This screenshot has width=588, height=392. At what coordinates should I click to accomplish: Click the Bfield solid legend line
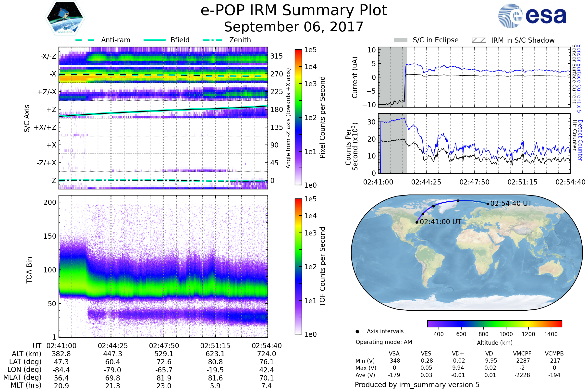[155, 40]
